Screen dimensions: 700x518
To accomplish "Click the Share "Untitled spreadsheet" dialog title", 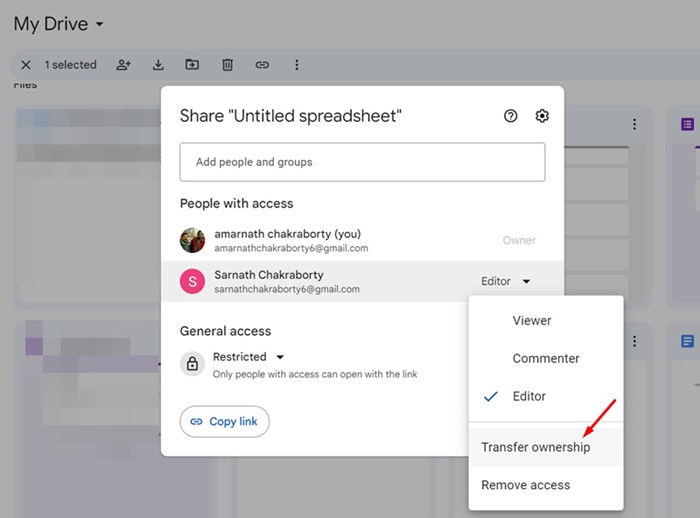I will coord(291,116).
